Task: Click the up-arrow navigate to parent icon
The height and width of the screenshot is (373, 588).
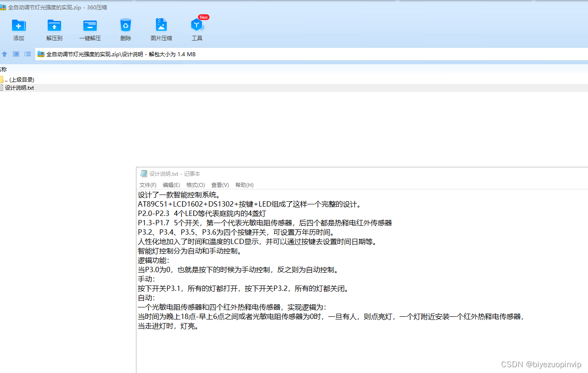Action: click(x=4, y=54)
